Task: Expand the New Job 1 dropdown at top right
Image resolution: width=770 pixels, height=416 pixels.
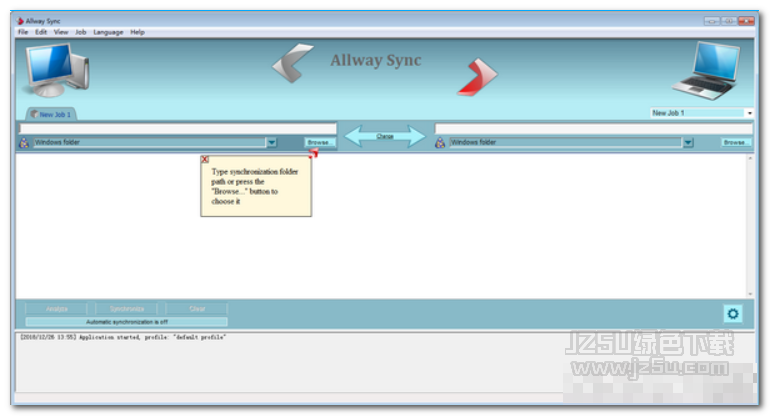Action: click(749, 113)
